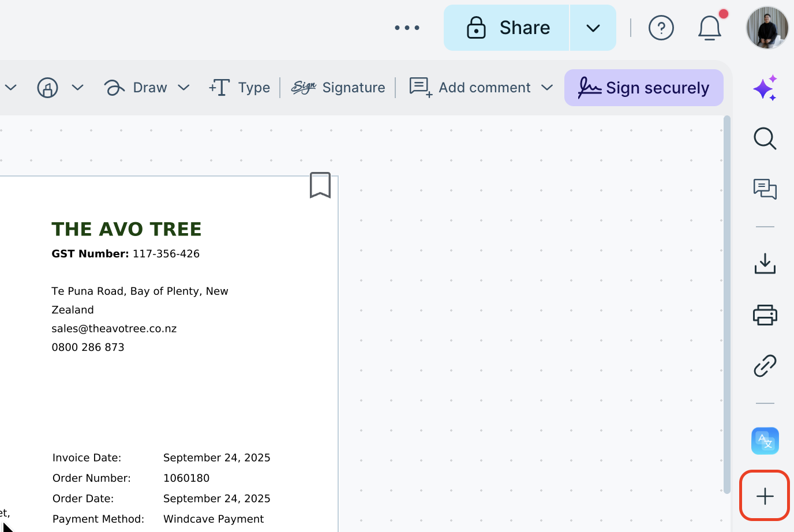Open the comments panel icon

[765, 189]
